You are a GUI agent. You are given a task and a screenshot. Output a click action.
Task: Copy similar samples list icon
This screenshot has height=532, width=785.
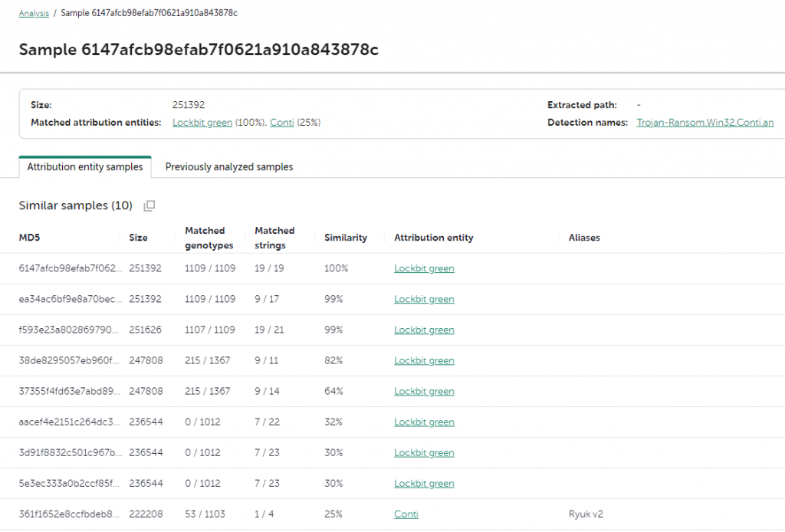(x=149, y=205)
